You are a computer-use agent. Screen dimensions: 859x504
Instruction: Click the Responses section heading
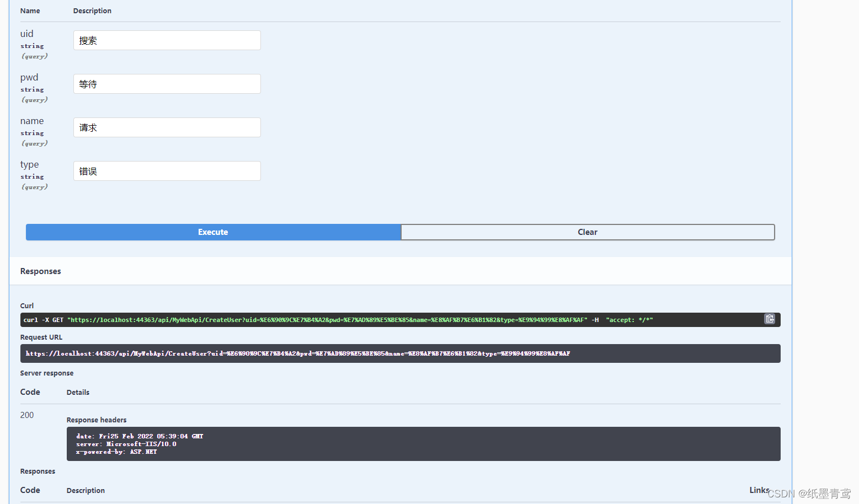click(x=41, y=271)
